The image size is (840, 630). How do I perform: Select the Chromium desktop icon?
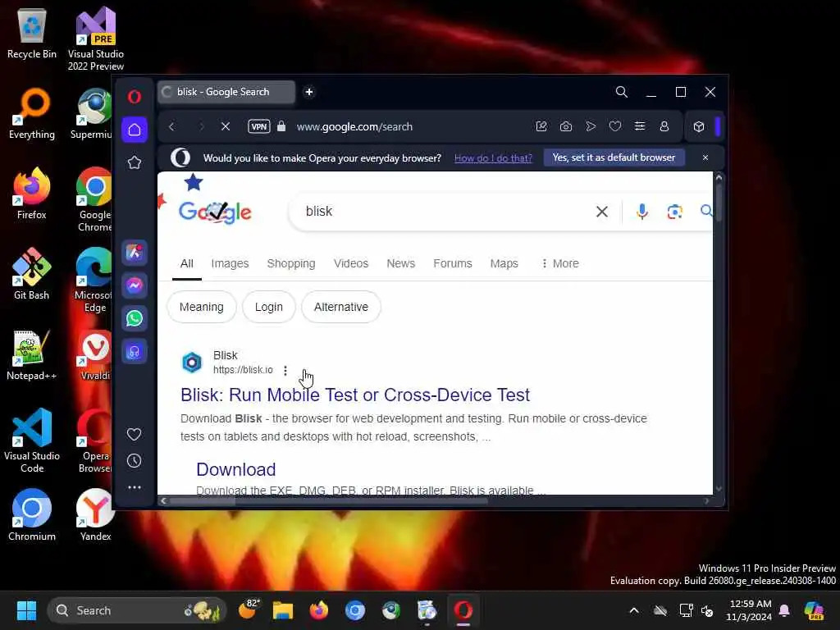point(32,515)
